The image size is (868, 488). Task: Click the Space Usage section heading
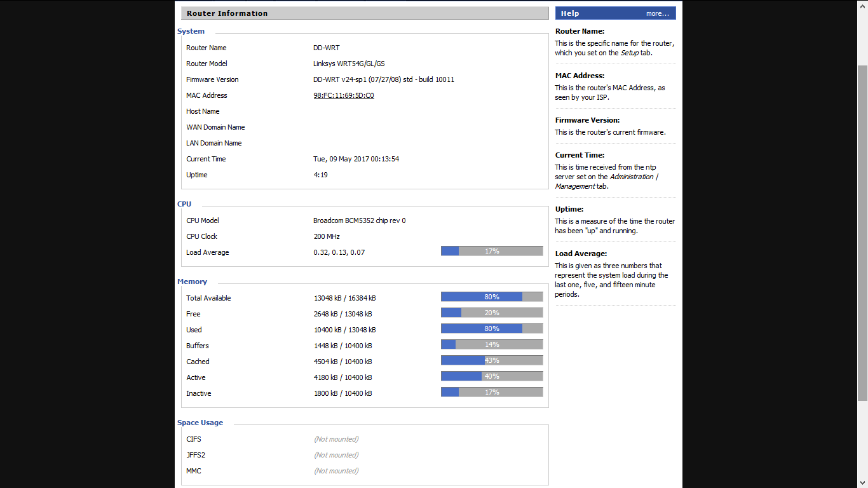pos(200,423)
